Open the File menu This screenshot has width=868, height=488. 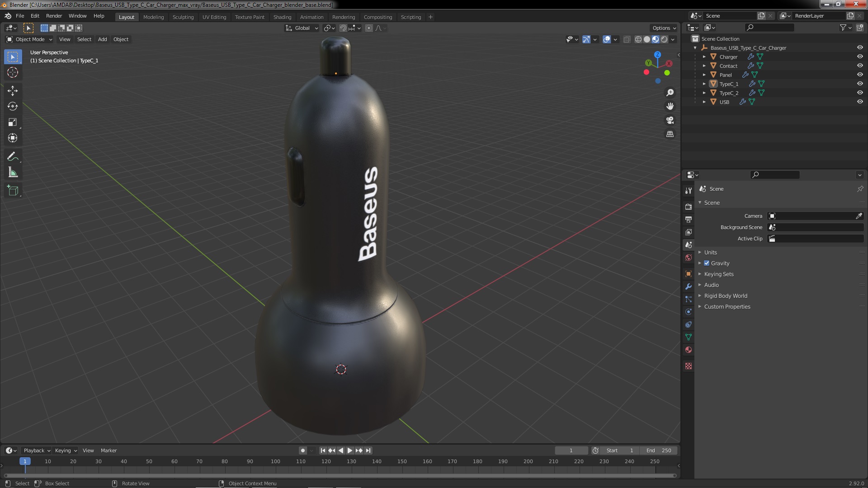point(20,16)
